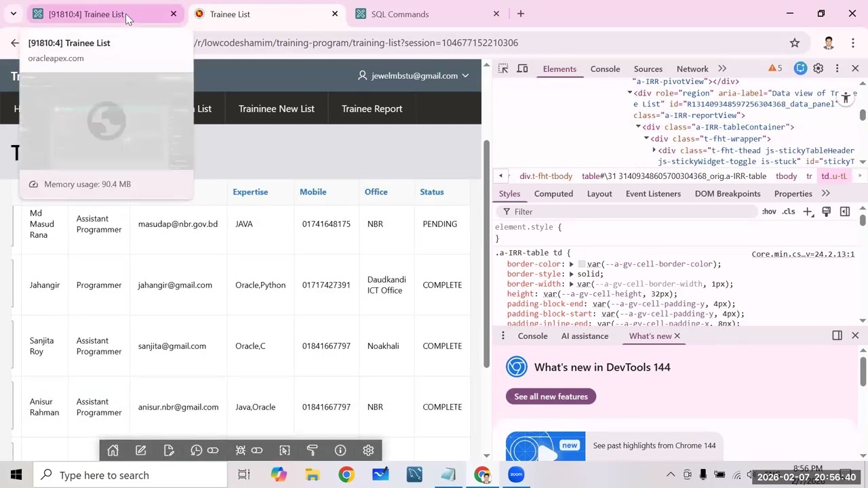Click the DevTools three-dot customize menu
This screenshot has height=488, width=868.
(837, 68)
